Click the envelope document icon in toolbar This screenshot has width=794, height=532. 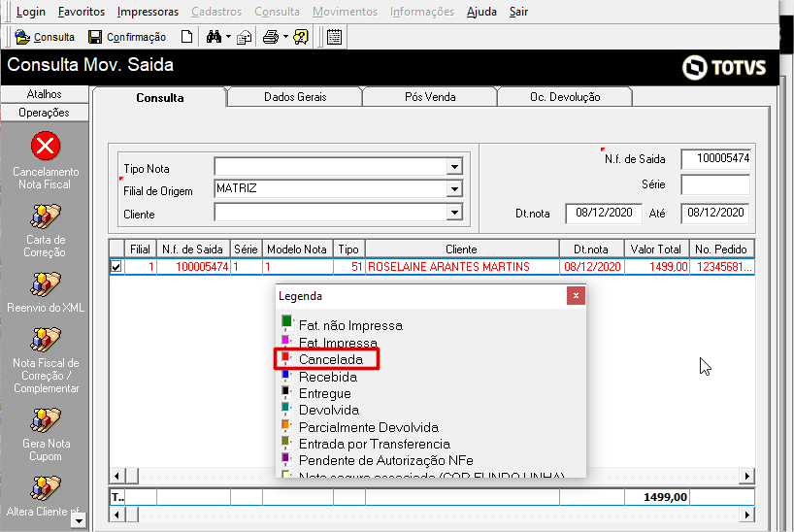[x=245, y=37]
